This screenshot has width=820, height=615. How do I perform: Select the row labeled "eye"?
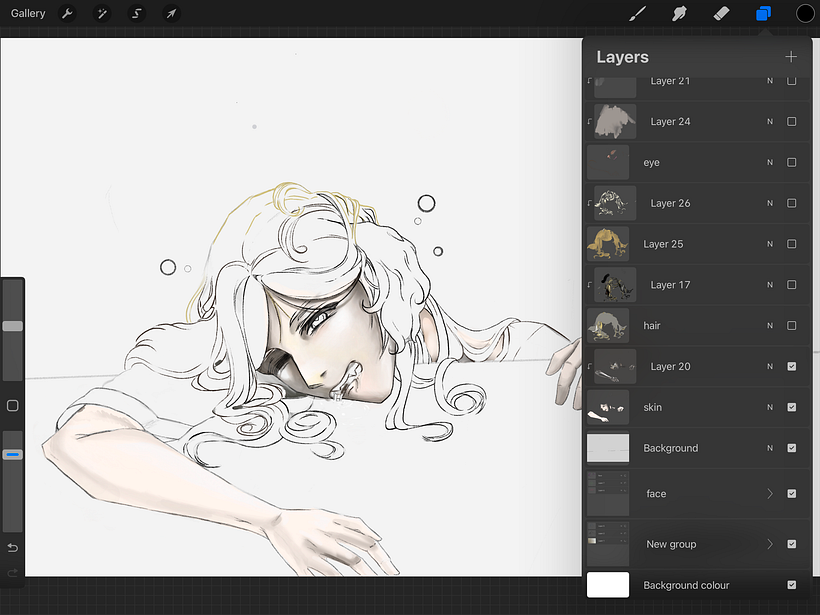[698, 162]
